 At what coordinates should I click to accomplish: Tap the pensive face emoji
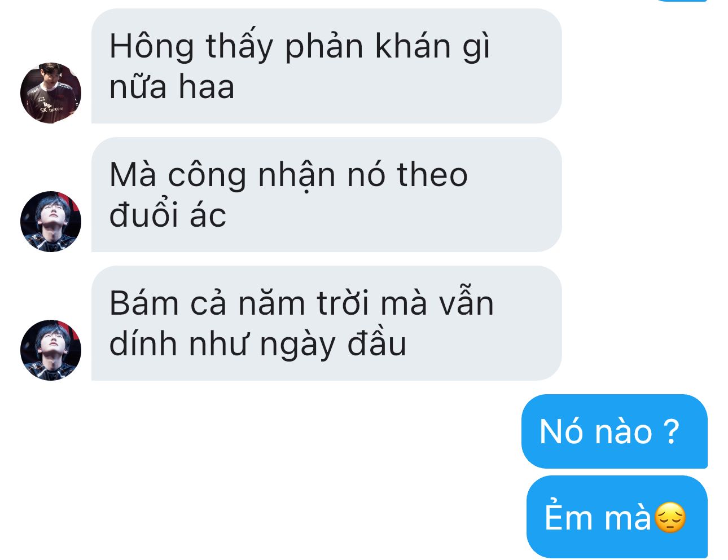coord(670,518)
